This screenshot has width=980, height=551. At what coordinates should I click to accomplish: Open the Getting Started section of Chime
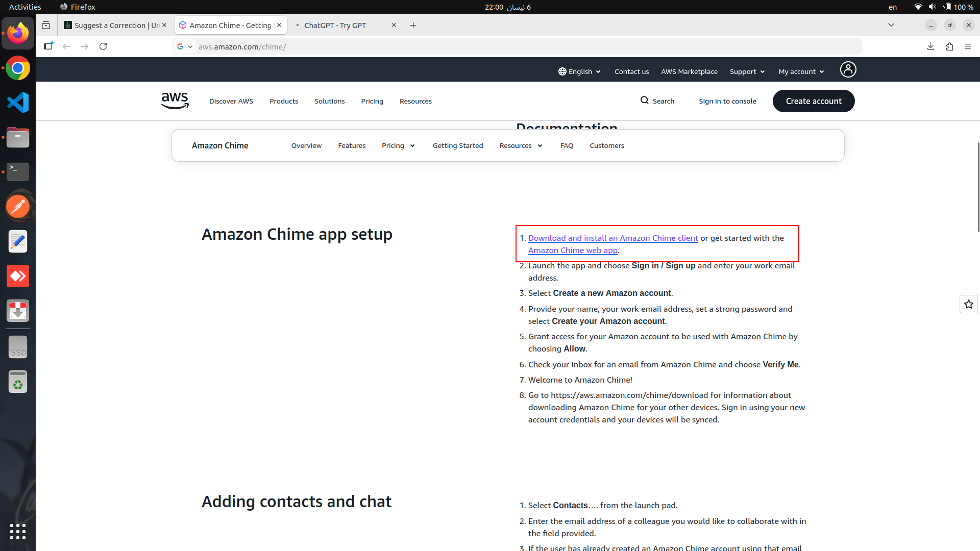click(457, 145)
